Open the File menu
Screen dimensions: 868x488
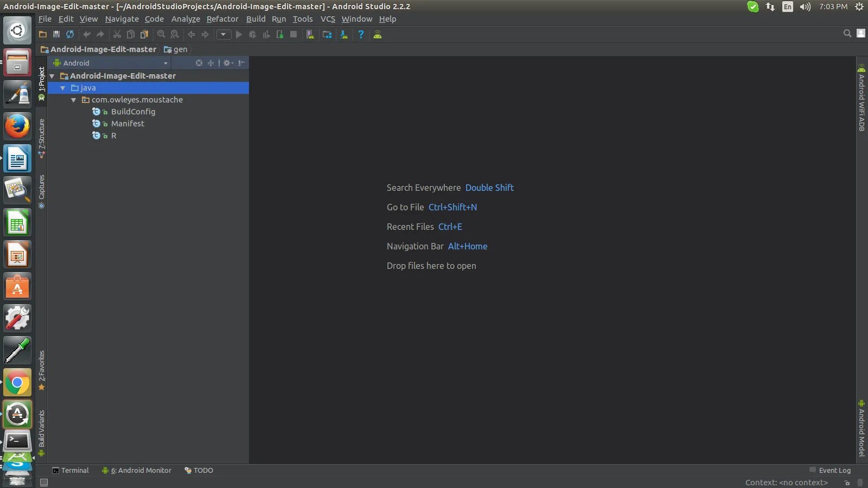coord(45,19)
